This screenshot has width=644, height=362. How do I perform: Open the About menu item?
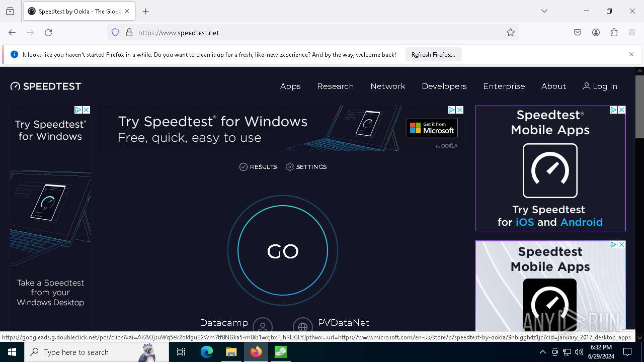coord(554,86)
